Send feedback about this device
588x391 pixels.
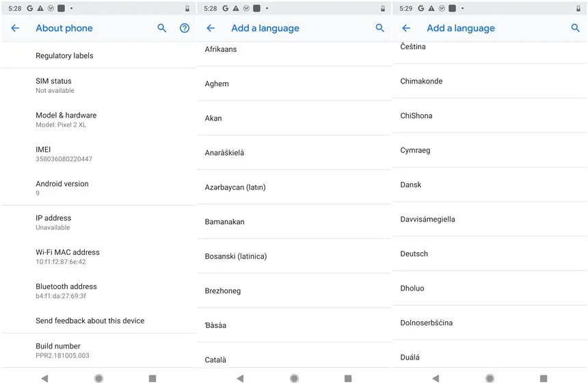(x=98, y=321)
